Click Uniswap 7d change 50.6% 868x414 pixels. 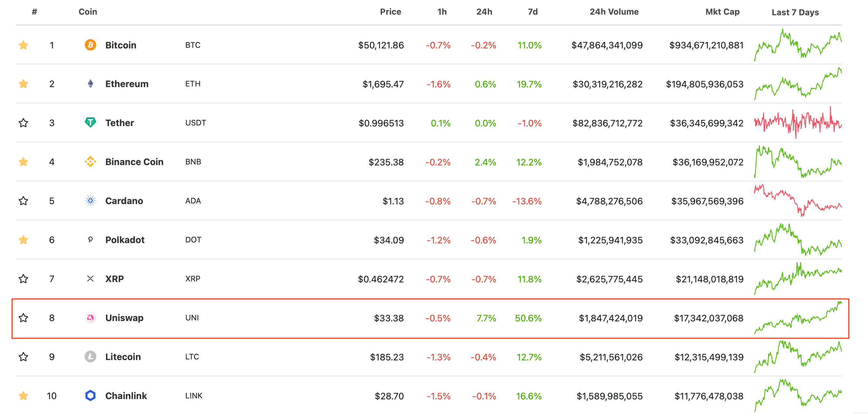(528, 318)
